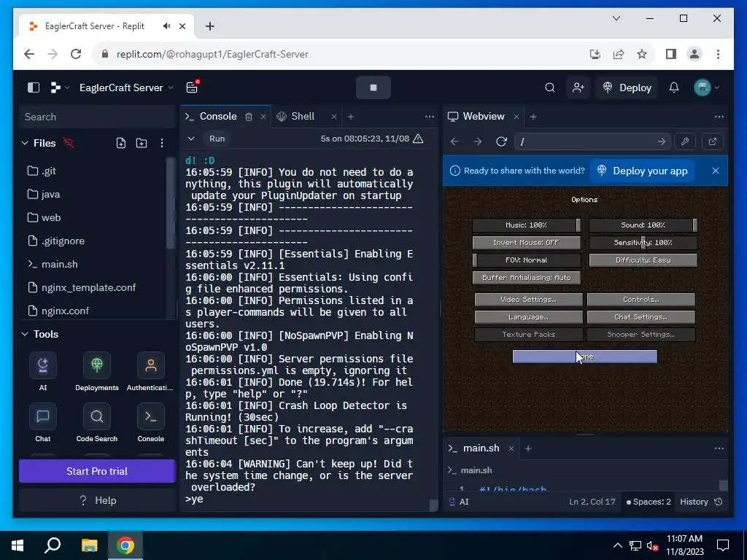Click Deploy your app button
Image resolution: width=747 pixels, height=560 pixels.
pyautogui.click(x=642, y=171)
